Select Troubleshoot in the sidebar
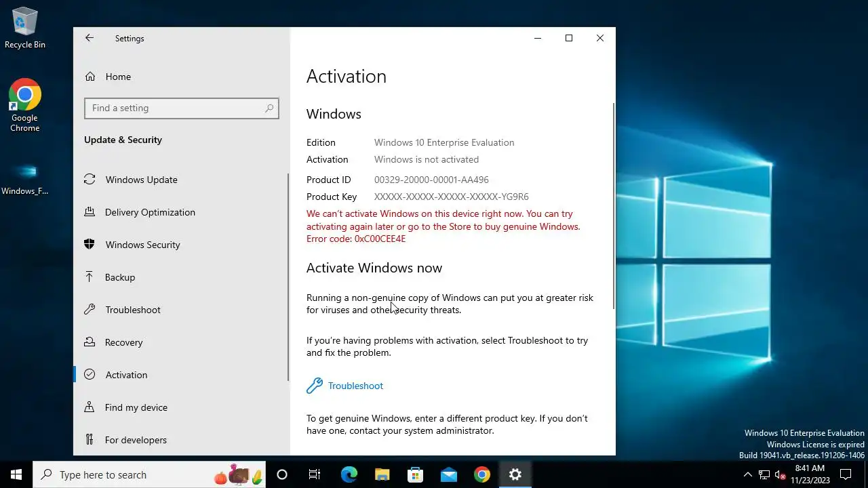This screenshot has width=868, height=488. 180,310
